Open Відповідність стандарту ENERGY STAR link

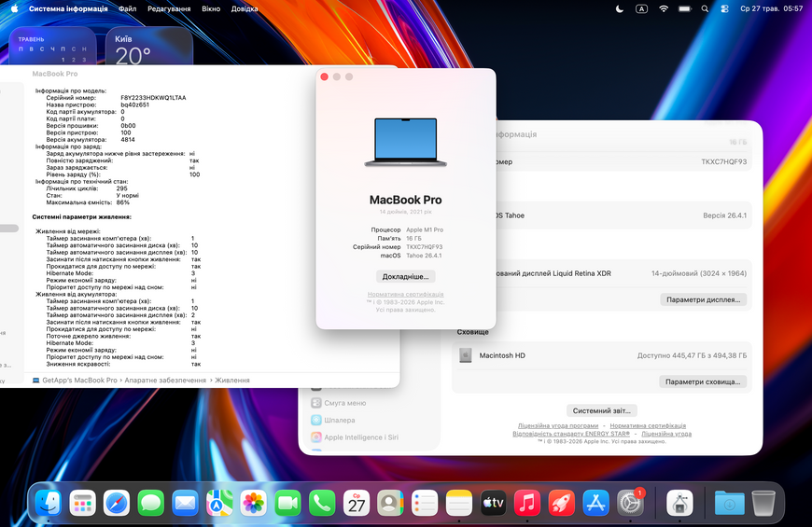571,434
